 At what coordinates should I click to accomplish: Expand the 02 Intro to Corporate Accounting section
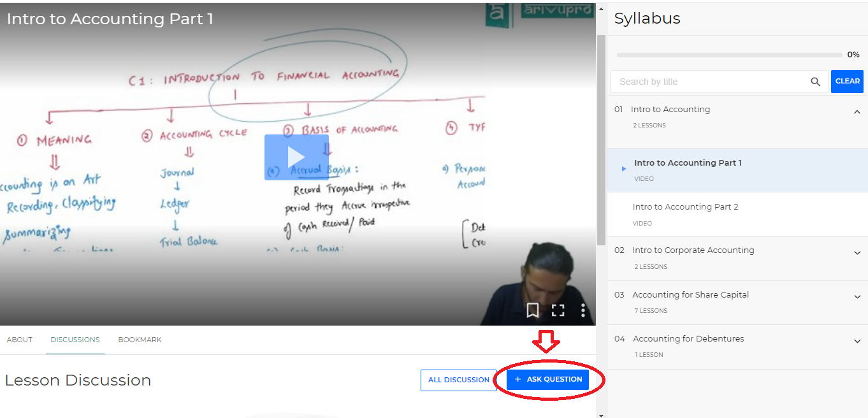857,253
